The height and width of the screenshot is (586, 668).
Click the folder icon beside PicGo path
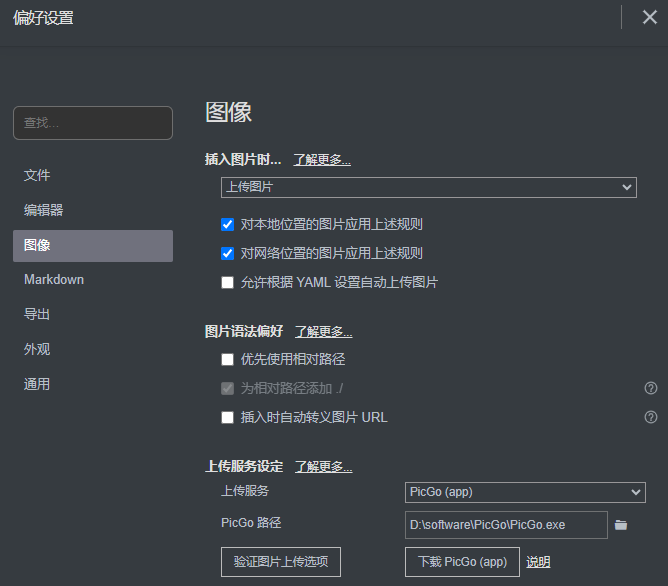pos(621,525)
